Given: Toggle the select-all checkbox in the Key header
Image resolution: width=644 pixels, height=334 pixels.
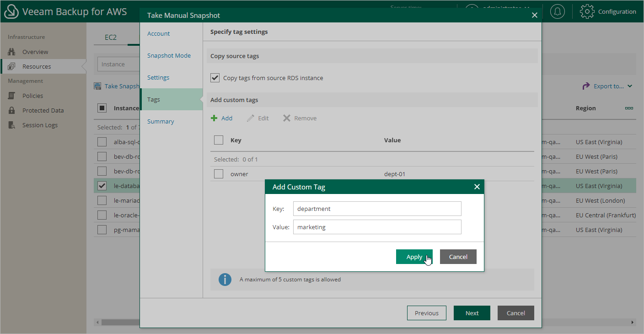Looking at the screenshot, I should [x=219, y=140].
